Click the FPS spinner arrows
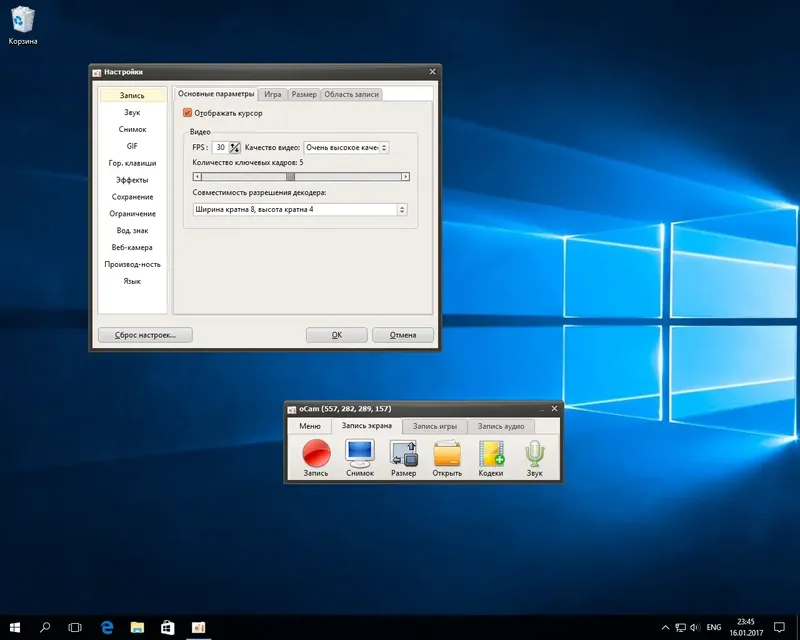 coord(234,147)
